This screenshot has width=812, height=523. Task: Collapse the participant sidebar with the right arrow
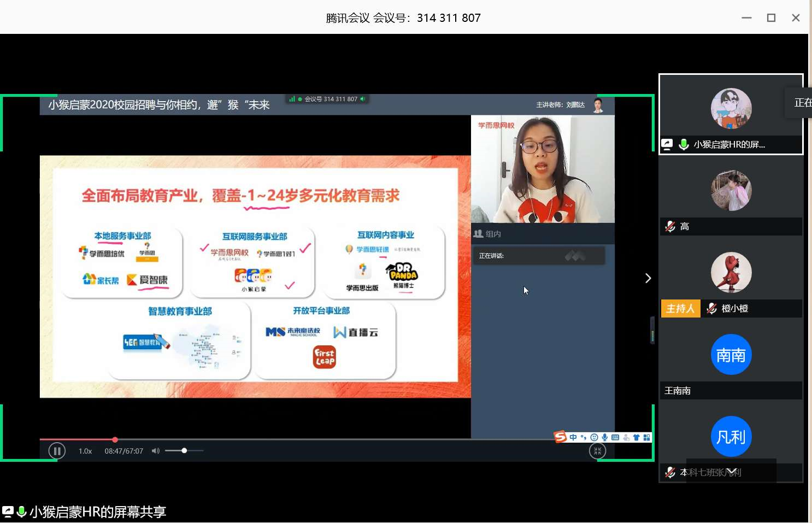click(648, 278)
